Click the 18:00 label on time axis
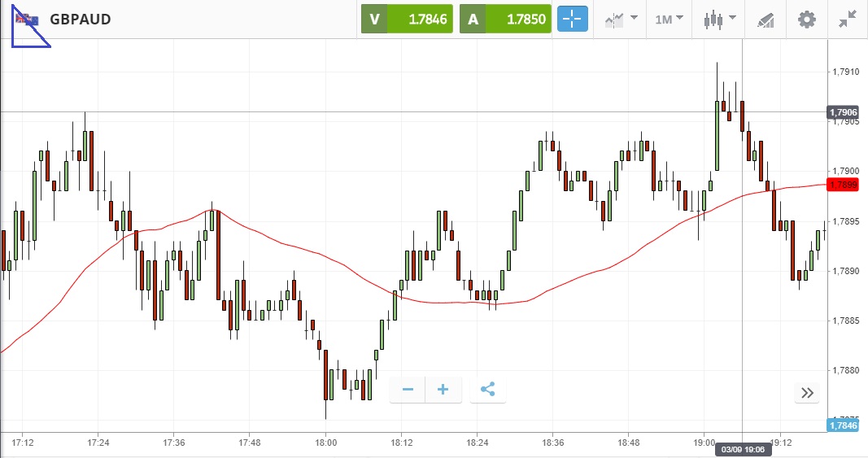 [326, 443]
